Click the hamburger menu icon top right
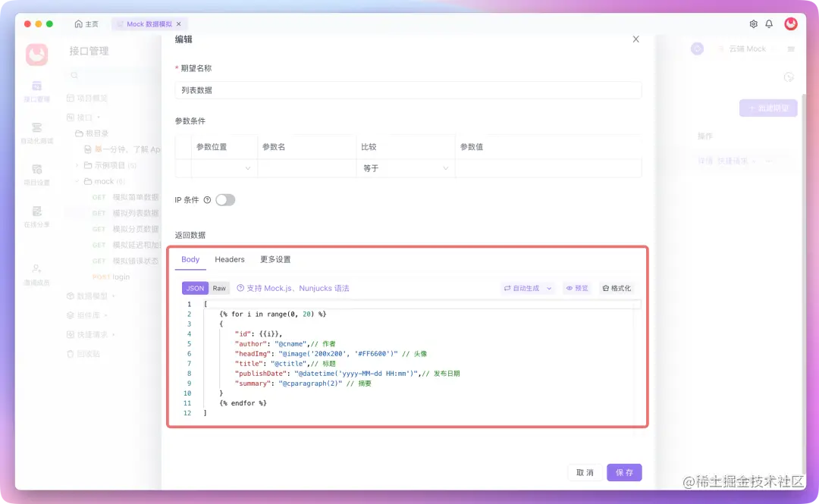 point(791,49)
